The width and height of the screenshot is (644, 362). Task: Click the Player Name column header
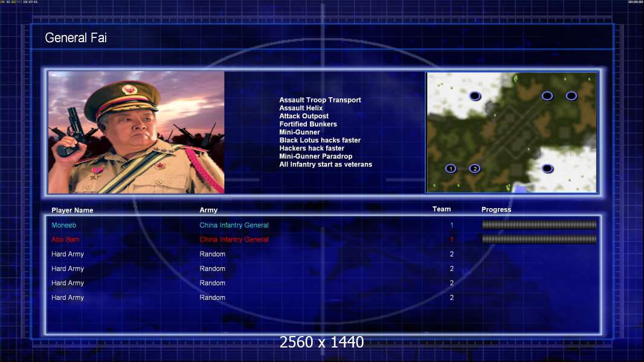pyautogui.click(x=72, y=211)
